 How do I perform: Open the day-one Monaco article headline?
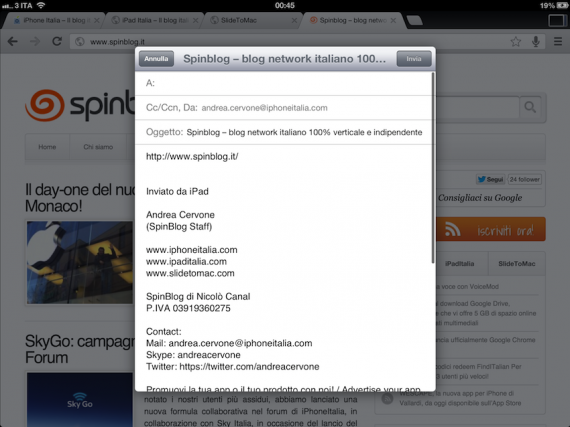[80, 198]
